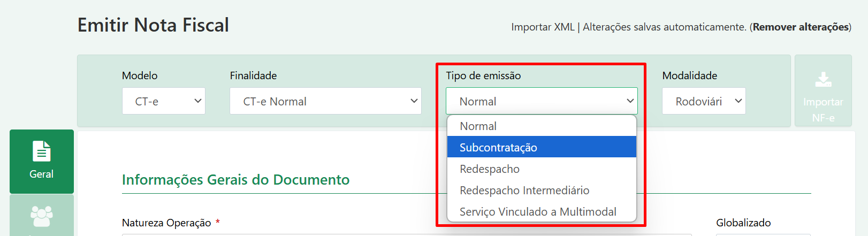Click the Geral tab label
The image size is (868, 236).
[41, 174]
